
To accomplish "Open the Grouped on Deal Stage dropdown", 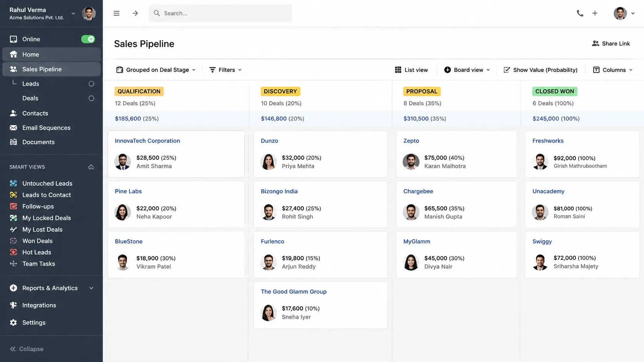I will [156, 70].
